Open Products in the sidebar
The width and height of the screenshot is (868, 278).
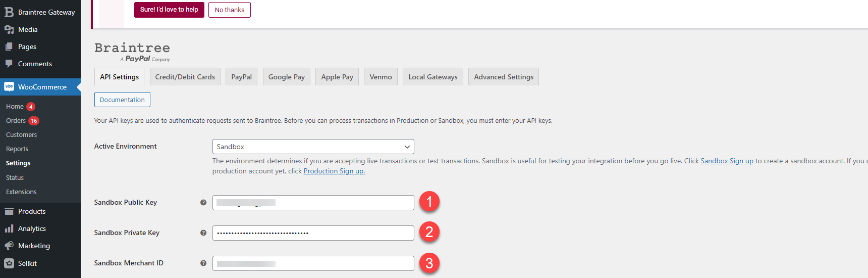click(40, 211)
